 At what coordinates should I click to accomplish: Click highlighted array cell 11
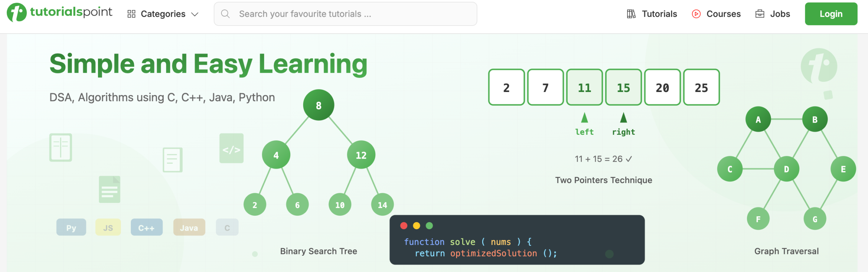tap(585, 87)
